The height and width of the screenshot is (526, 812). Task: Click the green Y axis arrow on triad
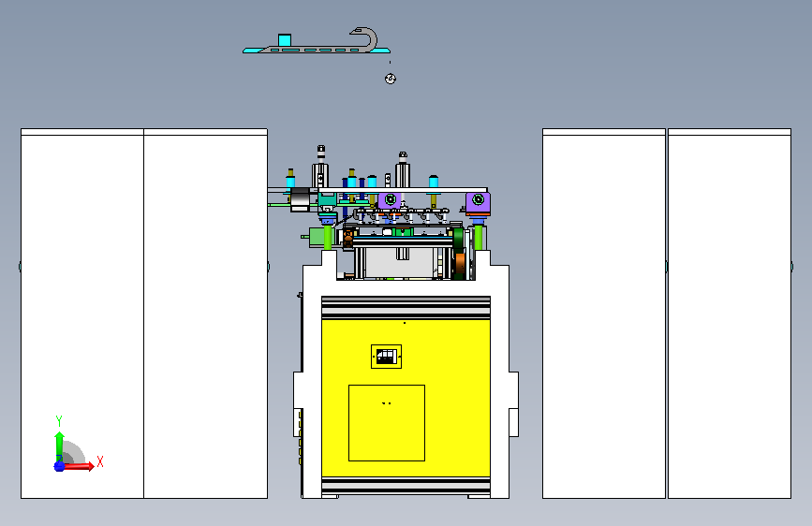pyautogui.click(x=59, y=445)
